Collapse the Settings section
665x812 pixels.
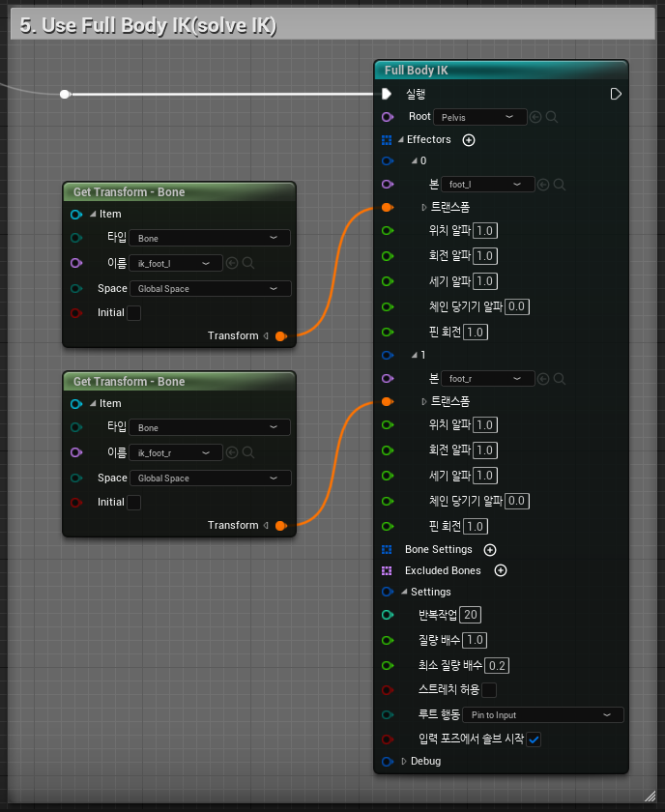404,592
